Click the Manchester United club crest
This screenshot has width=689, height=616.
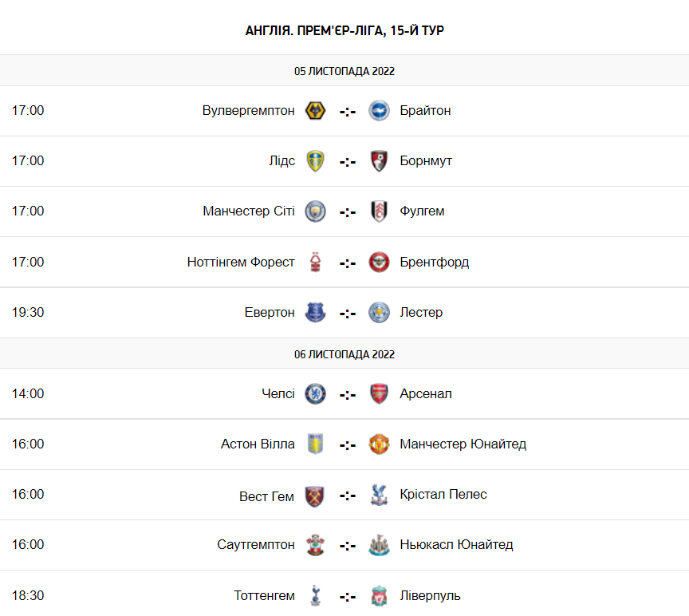tap(379, 444)
